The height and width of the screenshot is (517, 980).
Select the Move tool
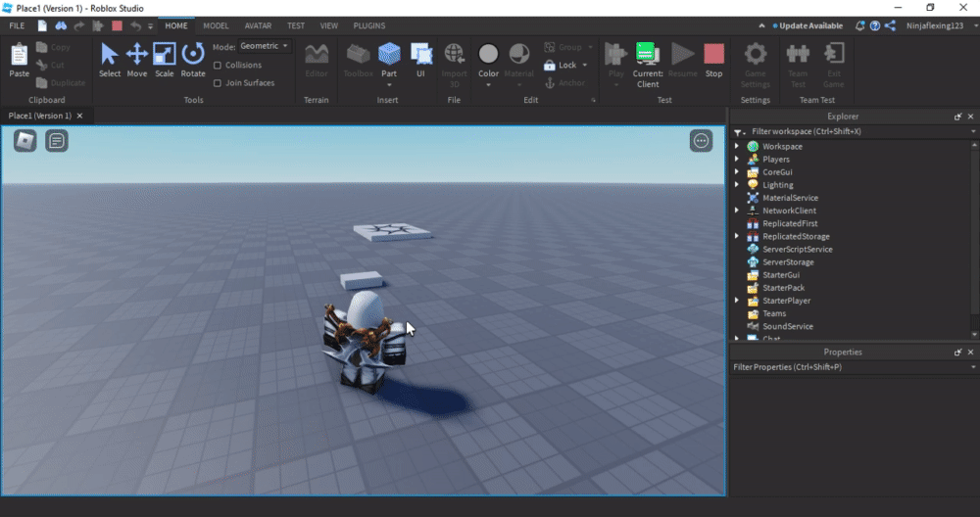point(137,59)
